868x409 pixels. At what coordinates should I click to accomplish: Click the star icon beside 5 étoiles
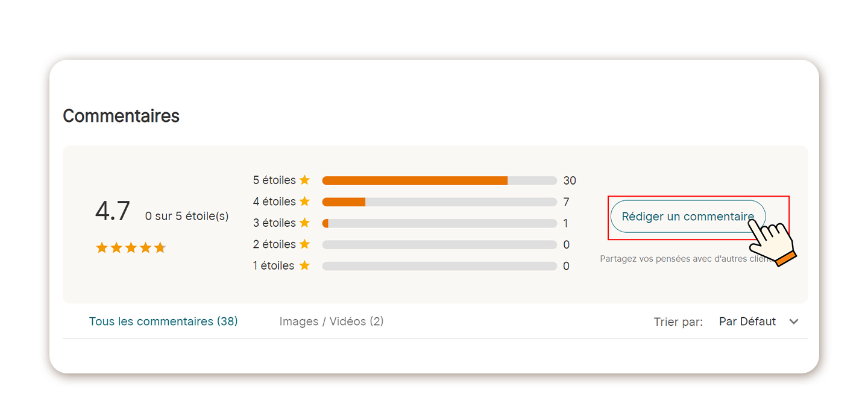tap(304, 180)
